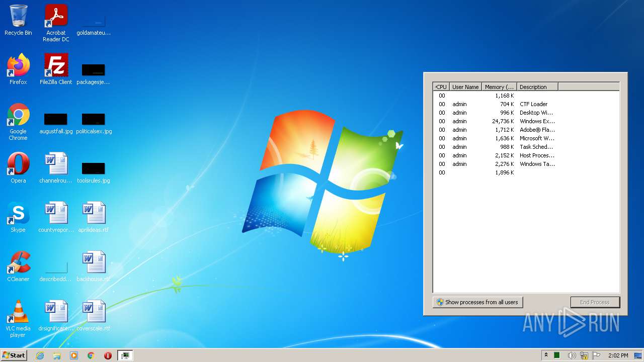Select the Windows Ta... process row
The image size is (644, 362).
point(526,164)
